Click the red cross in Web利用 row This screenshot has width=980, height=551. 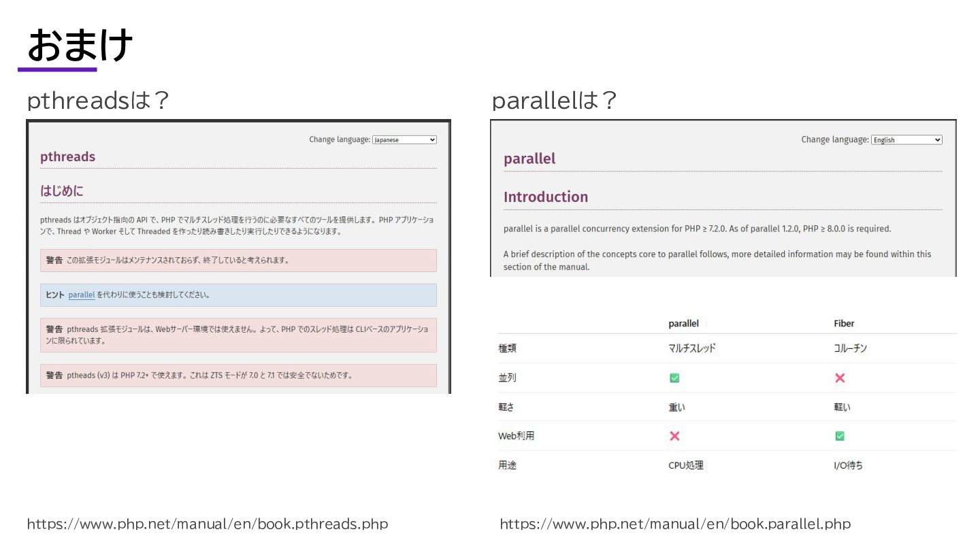tap(674, 436)
